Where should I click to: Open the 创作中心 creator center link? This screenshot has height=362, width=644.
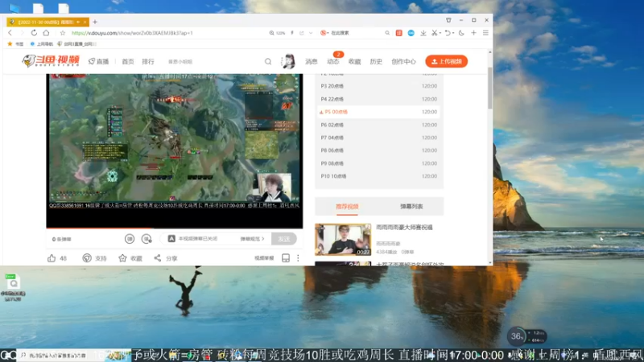click(x=403, y=62)
